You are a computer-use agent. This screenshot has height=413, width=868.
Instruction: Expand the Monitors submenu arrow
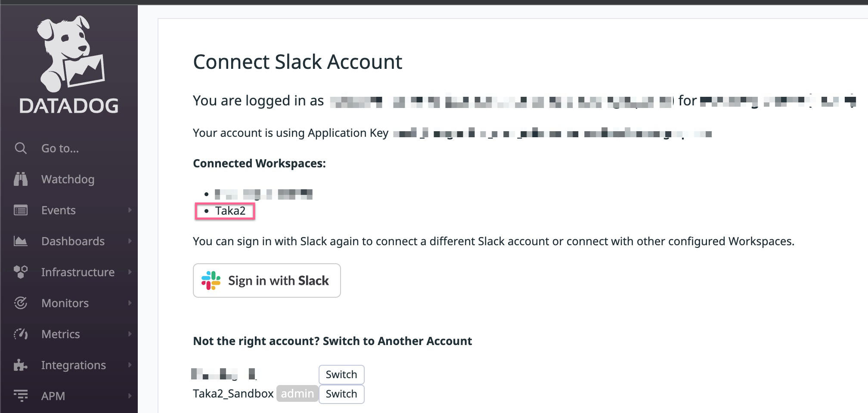point(130,303)
